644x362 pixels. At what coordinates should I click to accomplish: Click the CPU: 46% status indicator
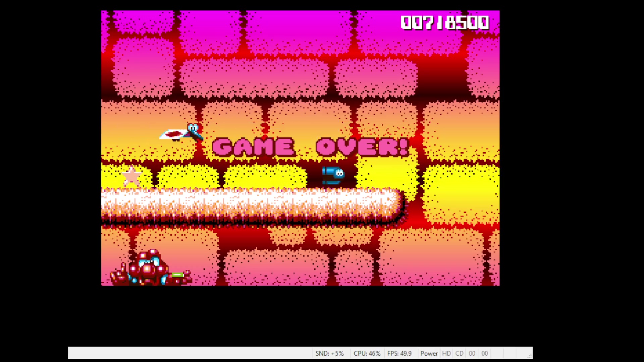coord(367,353)
